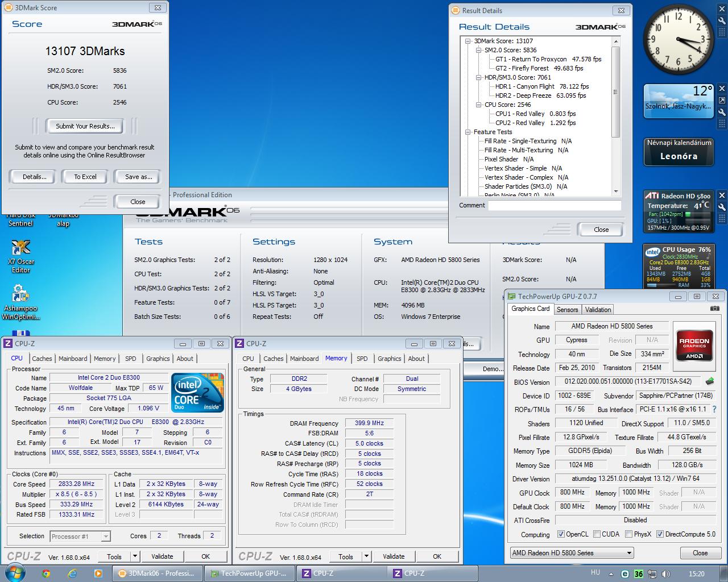
Task: Close the weather gadget with its X
Action: pyautogui.click(x=722, y=89)
